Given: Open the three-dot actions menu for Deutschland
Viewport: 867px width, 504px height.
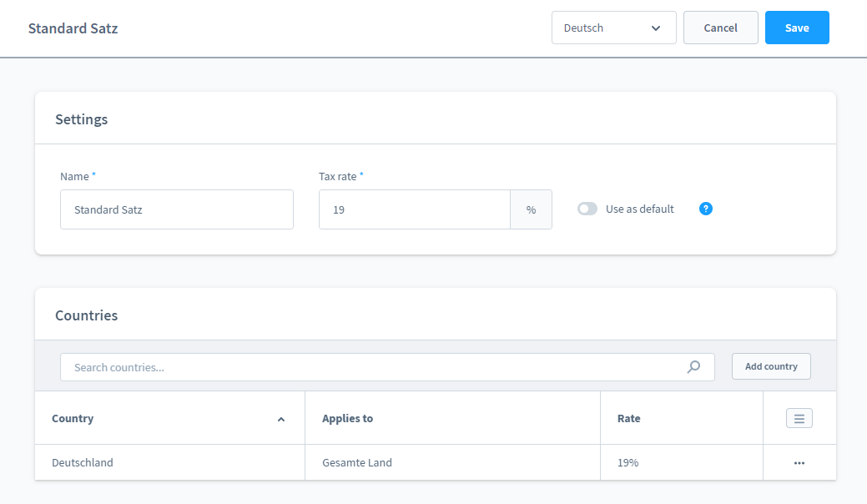Looking at the screenshot, I should tap(799, 462).
